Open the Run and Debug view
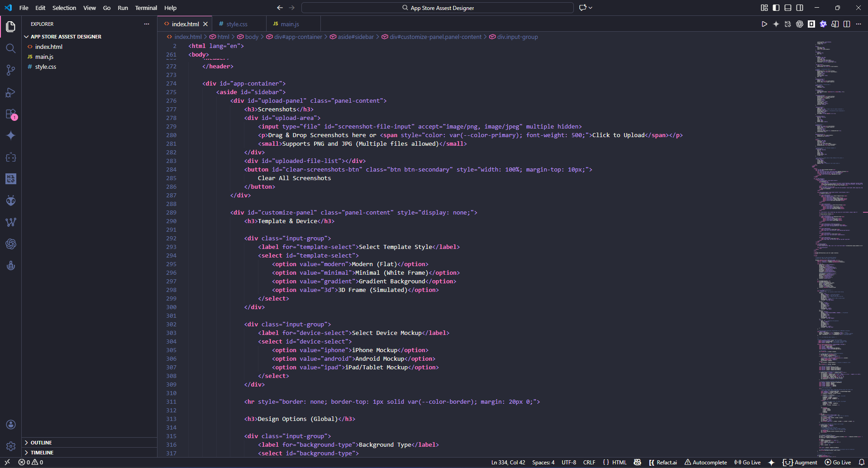 pos(11,92)
